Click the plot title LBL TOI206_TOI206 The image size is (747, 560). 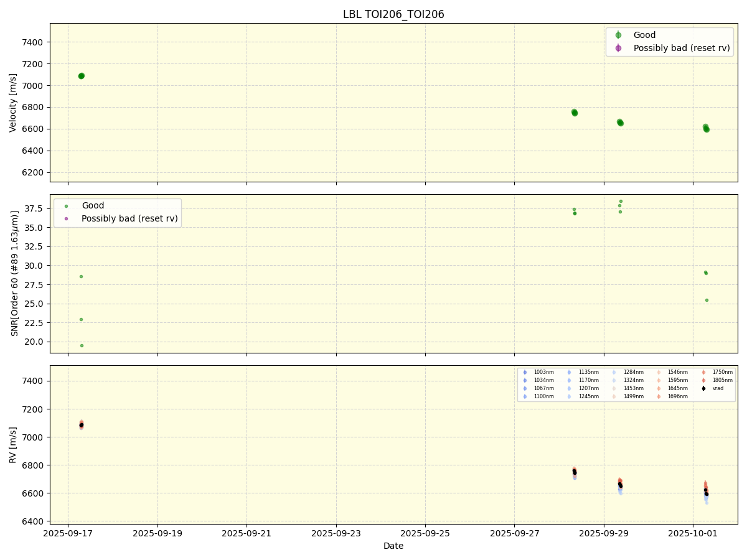point(393,14)
